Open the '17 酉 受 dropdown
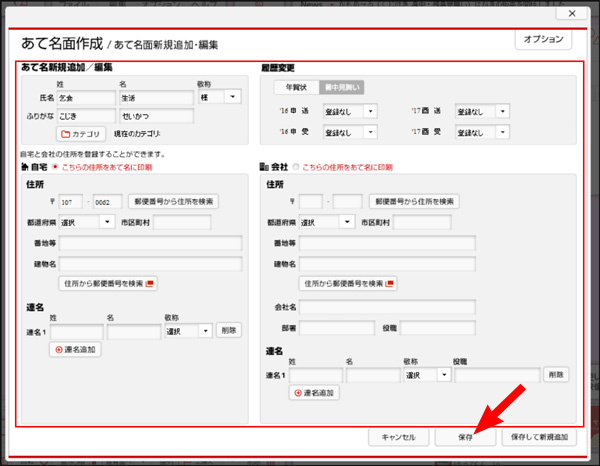 tap(482, 132)
